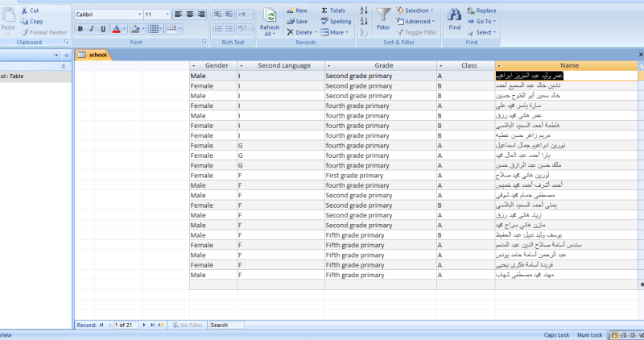The width and height of the screenshot is (644, 340).
Task: Open the font name Calibri dropdown
Action: coord(139,15)
